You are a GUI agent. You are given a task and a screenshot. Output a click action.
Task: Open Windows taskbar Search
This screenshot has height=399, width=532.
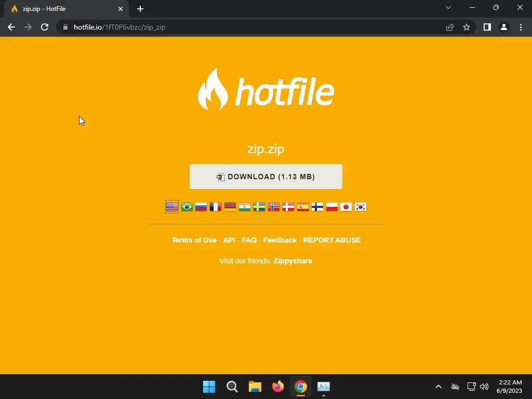232,387
